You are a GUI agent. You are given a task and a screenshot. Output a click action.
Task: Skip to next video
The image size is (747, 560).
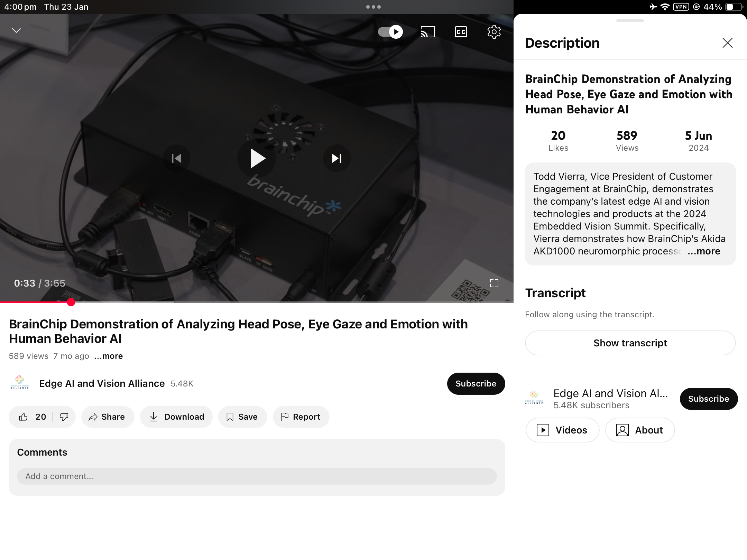[337, 158]
